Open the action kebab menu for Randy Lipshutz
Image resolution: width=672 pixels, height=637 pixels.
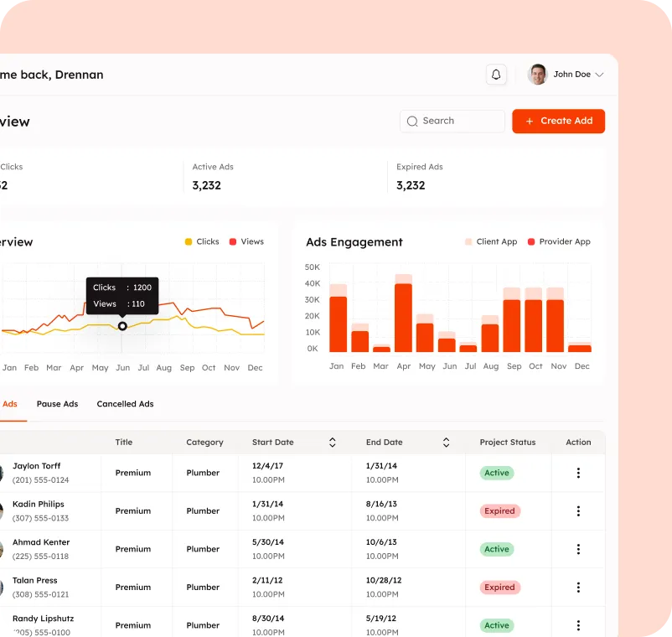coord(577,625)
